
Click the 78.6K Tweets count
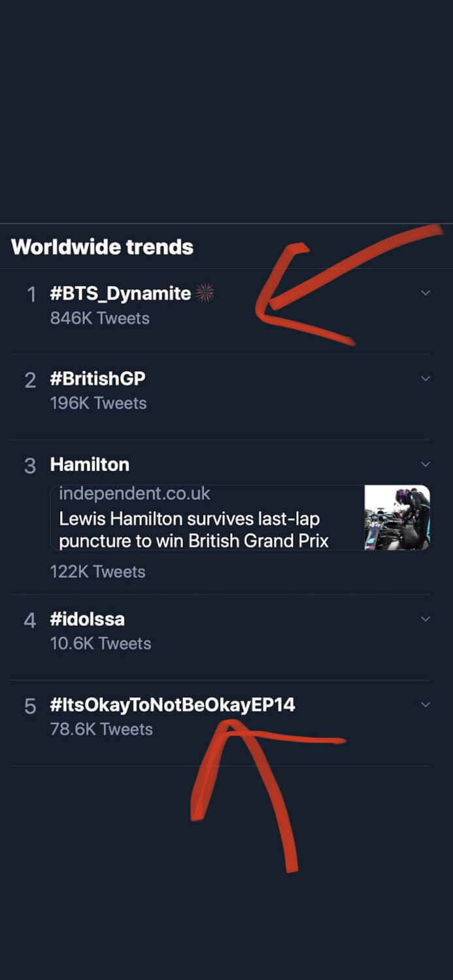(x=101, y=730)
